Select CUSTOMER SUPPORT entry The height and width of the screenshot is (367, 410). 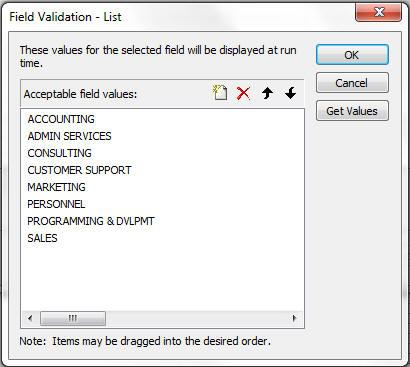(79, 170)
